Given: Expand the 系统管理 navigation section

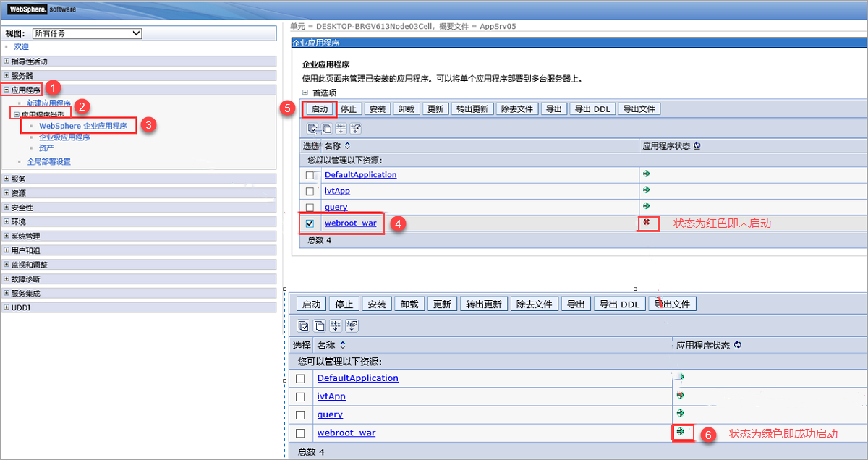Looking at the screenshot, I should point(7,236).
